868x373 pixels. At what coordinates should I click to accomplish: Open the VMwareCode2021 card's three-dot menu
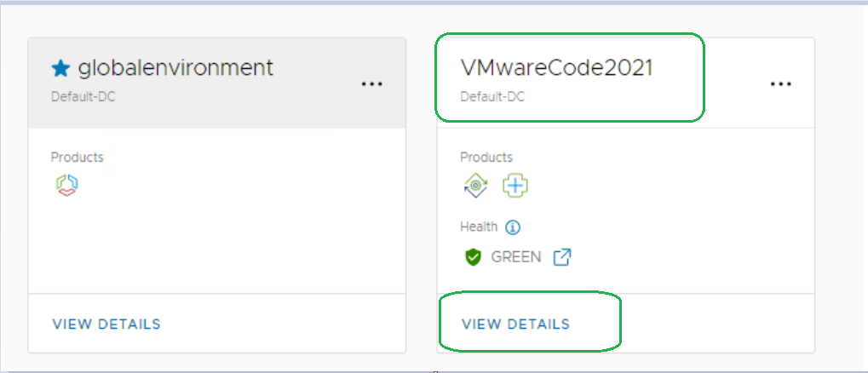(781, 84)
